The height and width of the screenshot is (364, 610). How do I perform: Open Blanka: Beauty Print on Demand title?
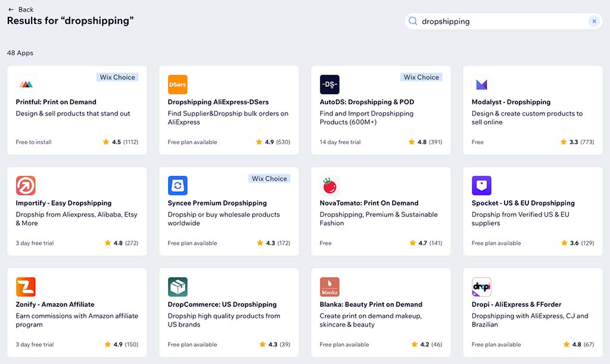pyautogui.click(x=371, y=304)
